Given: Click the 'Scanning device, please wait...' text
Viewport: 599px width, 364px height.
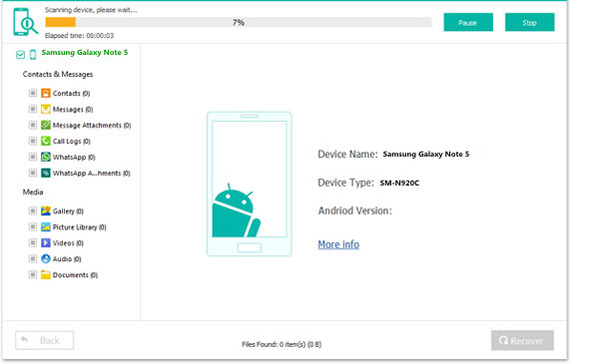Looking at the screenshot, I should click(91, 10).
